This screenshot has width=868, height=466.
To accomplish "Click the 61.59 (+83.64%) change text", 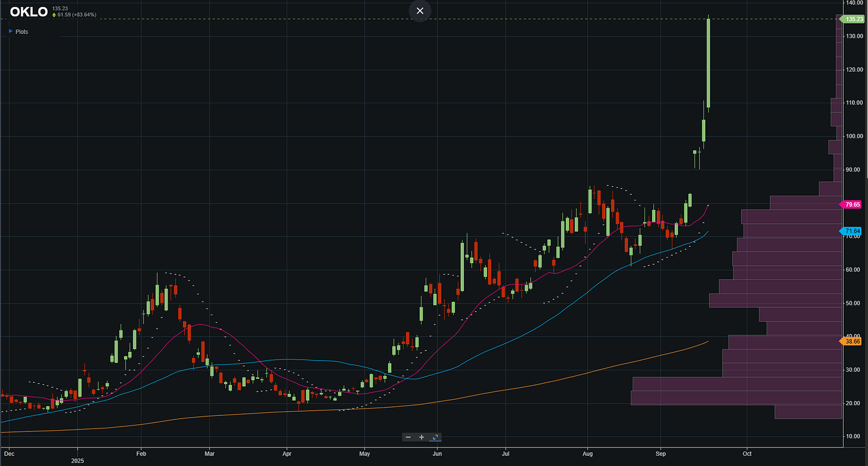I will pyautogui.click(x=77, y=14).
